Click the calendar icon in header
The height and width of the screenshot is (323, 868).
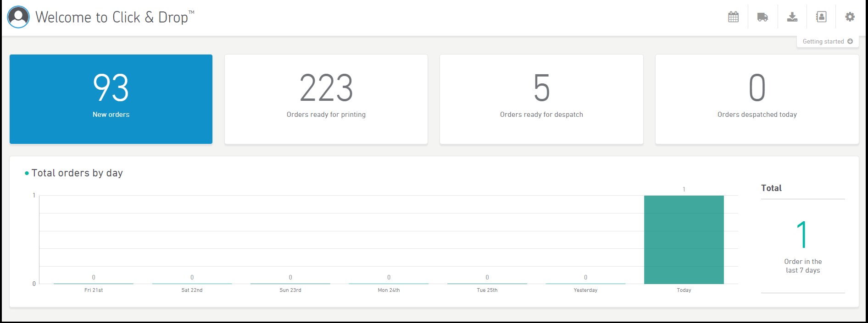coord(733,17)
